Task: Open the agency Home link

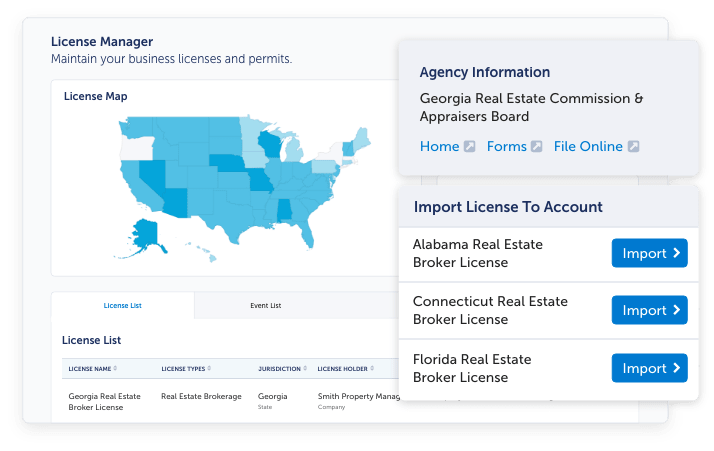Action: pos(439,147)
